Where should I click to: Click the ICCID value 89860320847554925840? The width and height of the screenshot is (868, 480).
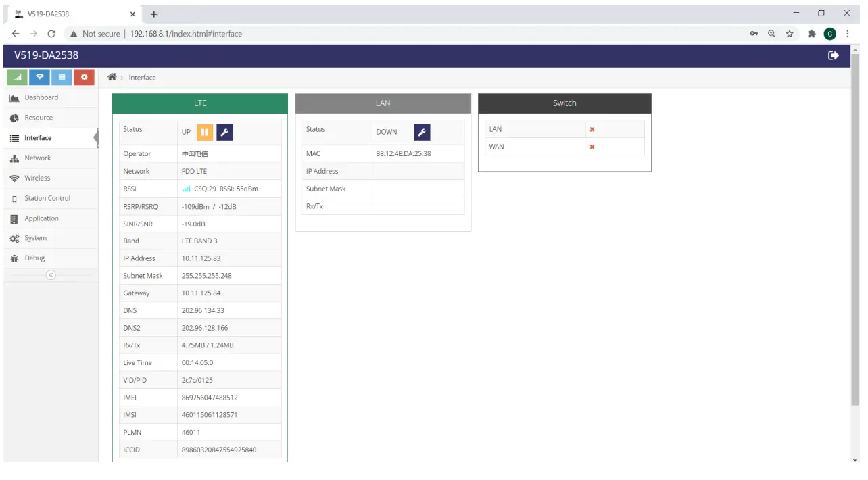[x=219, y=450]
